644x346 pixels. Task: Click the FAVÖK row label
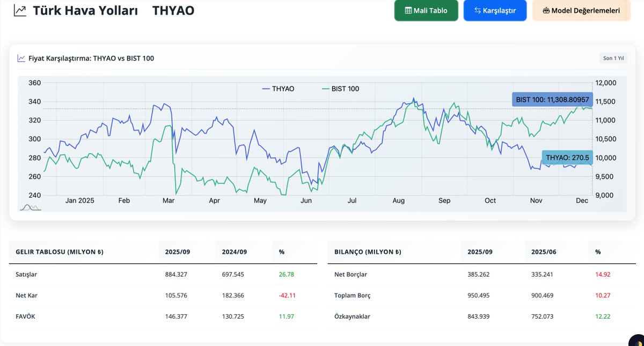click(25, 316)
